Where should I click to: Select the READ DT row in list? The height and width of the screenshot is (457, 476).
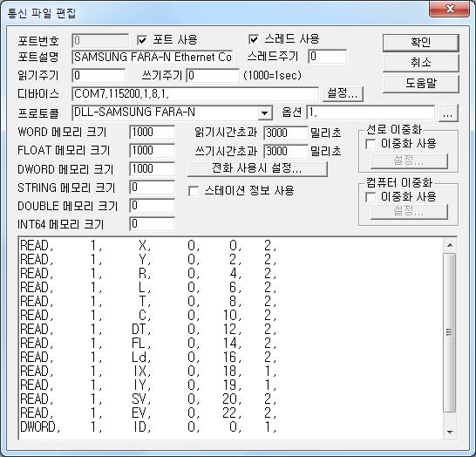(x=148, y=329)
